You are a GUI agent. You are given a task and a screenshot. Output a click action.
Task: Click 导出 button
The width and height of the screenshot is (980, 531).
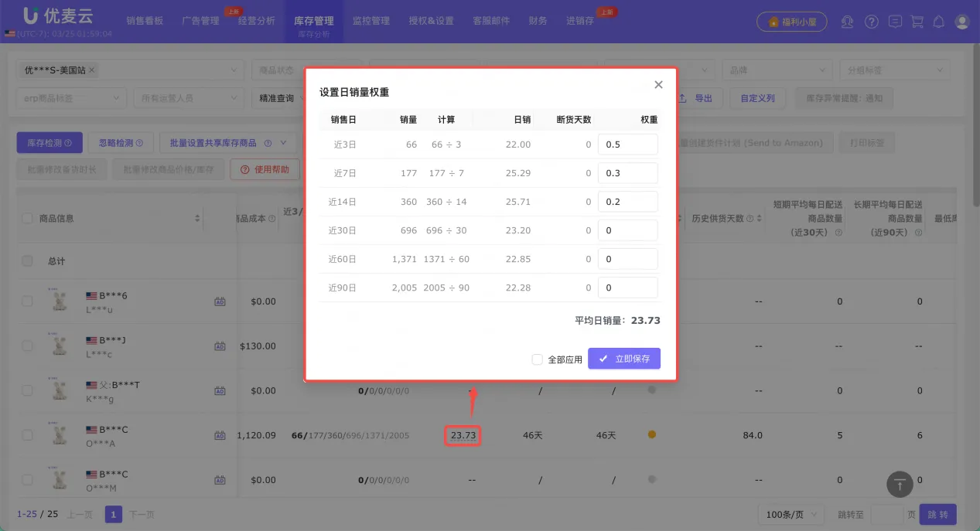point(697,98)
